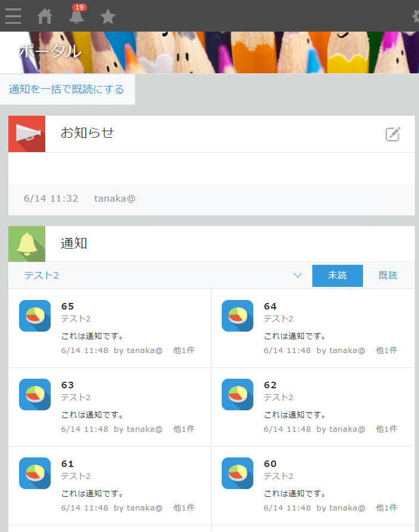Image resolution: width=419 pixels, height=532 pixels.
Task: Open notification titled 62
Action: [270, 385]
